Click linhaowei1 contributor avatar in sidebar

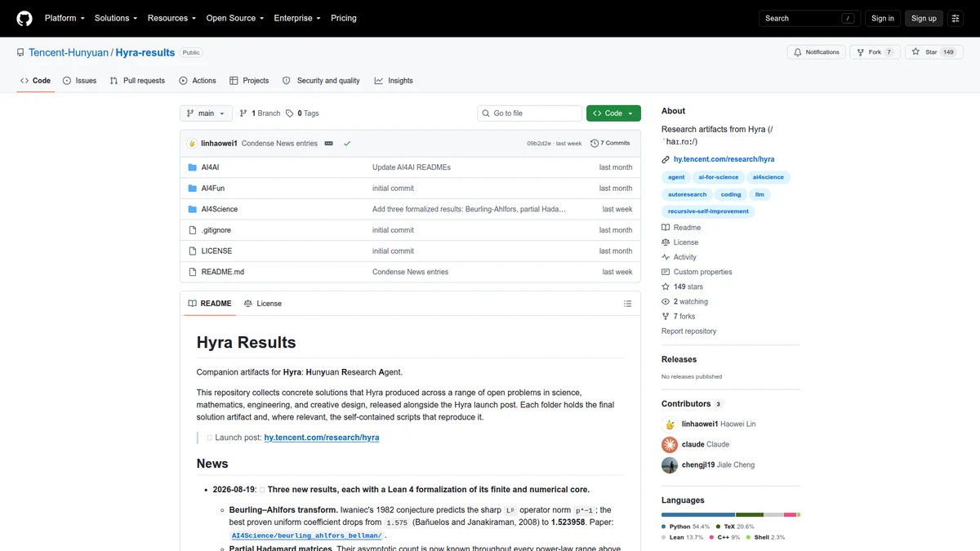670,424
